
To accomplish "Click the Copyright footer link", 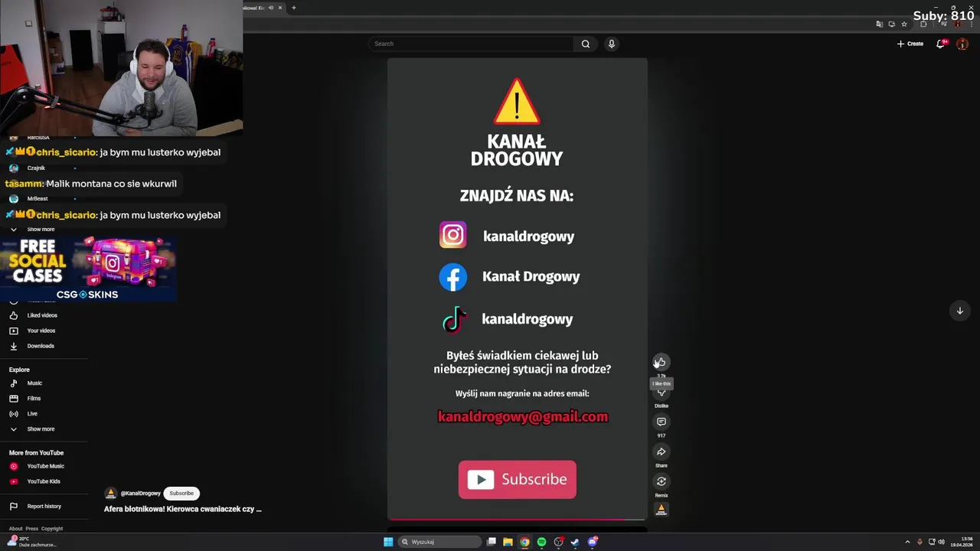I will [x=52, y=529].
